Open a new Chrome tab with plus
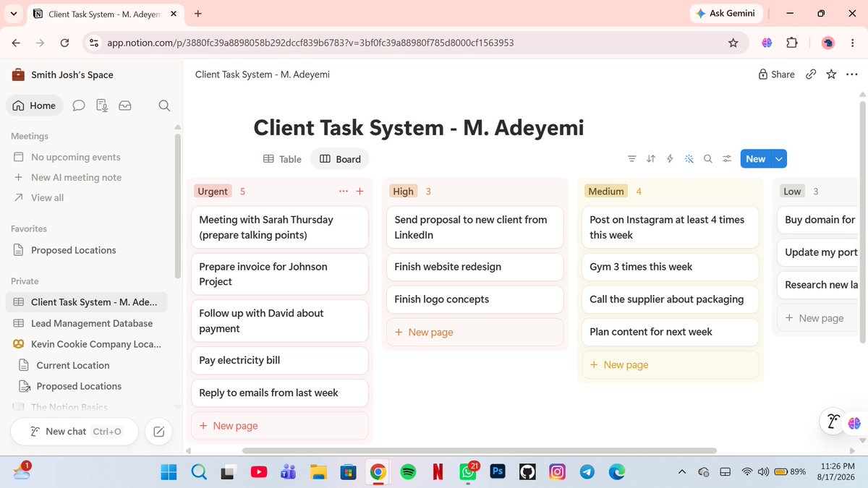This screenshot has width=868, height=488. (198, 13)
